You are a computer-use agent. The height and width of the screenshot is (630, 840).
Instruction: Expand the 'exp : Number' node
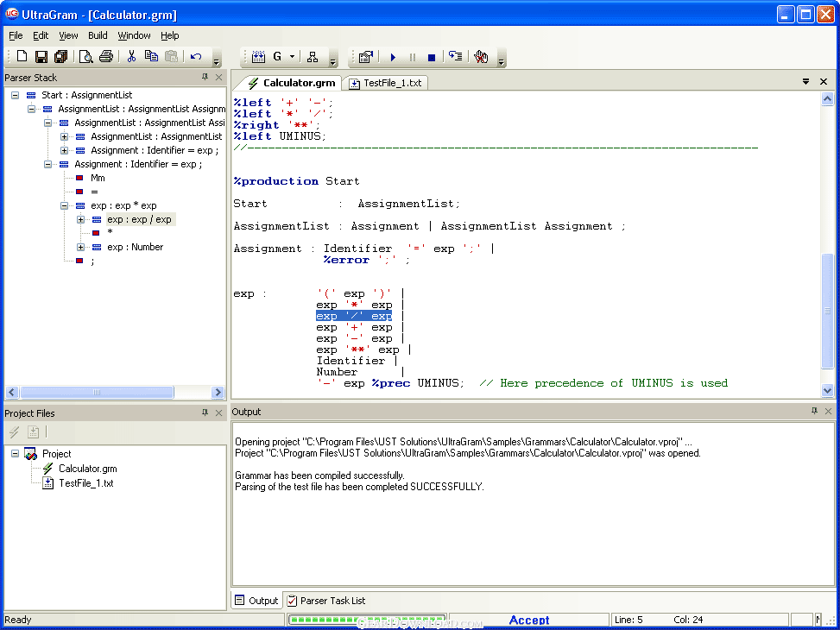80,247
